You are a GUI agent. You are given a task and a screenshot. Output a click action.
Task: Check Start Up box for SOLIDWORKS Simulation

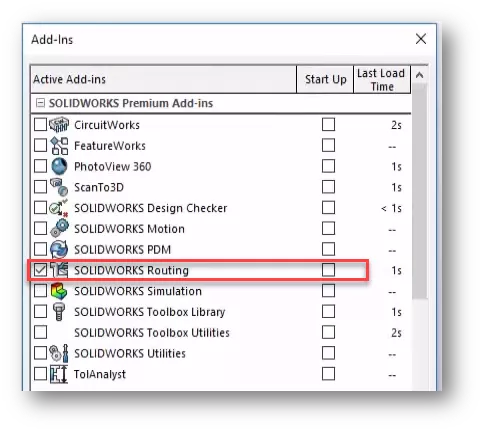328,291
